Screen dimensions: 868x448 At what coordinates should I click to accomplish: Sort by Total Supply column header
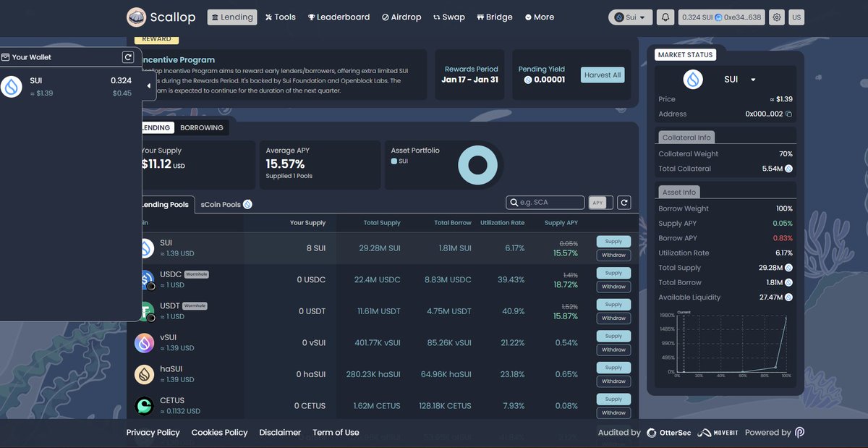(x=382, y=223)
